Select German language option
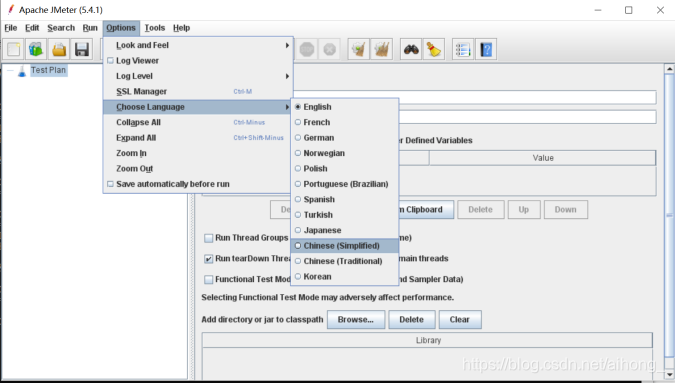The width and height of the screenshot is (675, 383). (x=344, y=138)
